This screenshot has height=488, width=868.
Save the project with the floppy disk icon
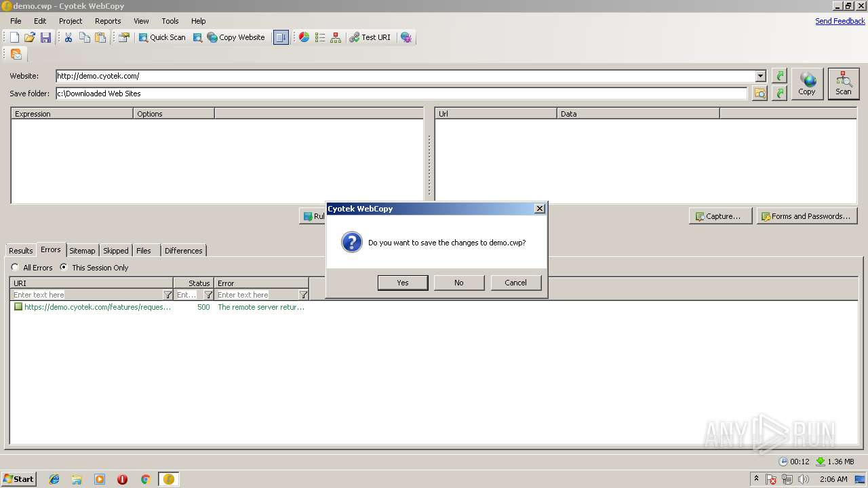coord(45,37)
